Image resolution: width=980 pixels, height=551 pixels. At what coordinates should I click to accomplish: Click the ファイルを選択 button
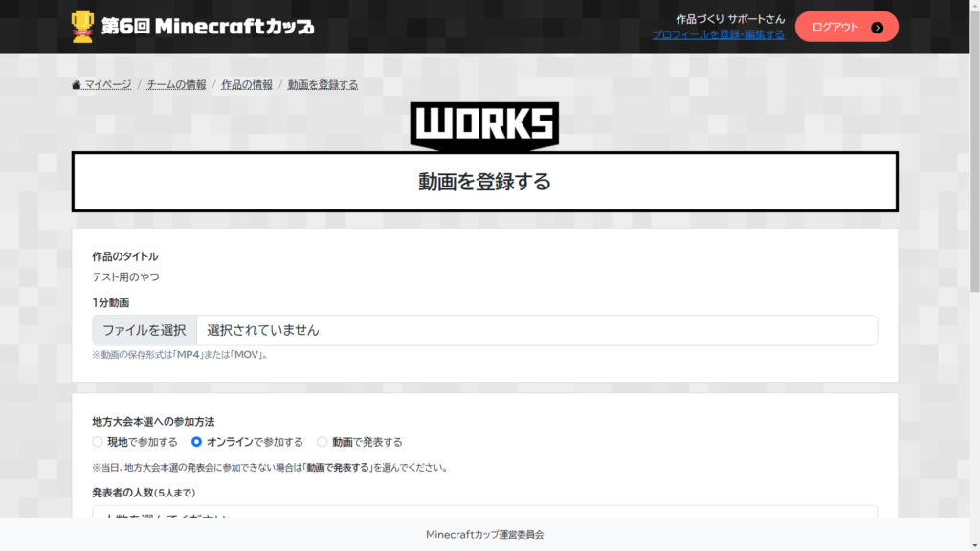pyautogui.click(x=145, y=330)
